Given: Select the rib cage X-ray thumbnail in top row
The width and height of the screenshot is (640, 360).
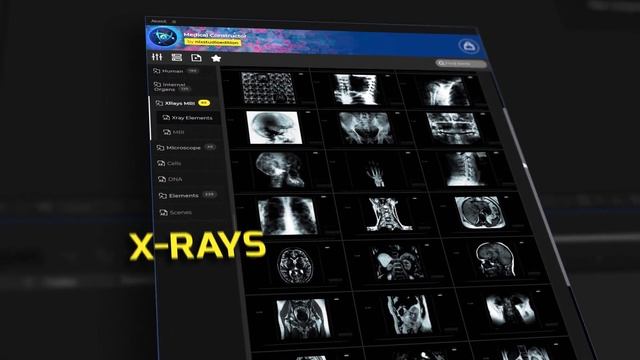Looking at the screenshot, I should (x=355, y=89).
